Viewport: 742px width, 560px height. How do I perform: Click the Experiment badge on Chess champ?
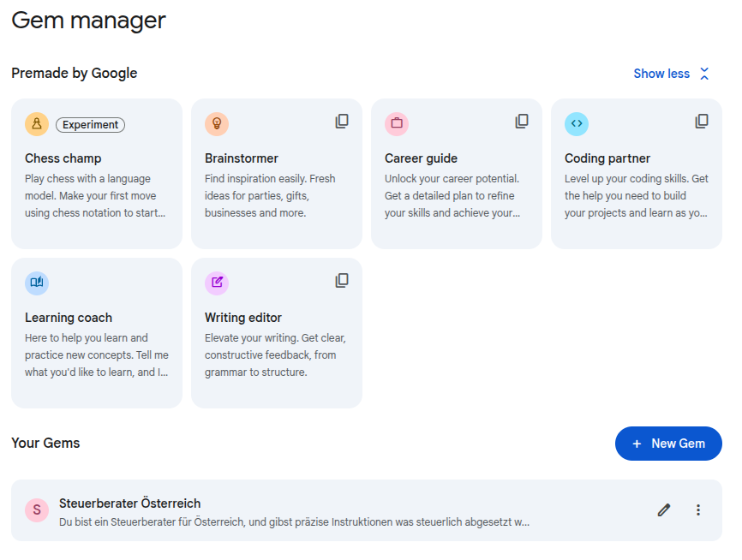(90, 125)
